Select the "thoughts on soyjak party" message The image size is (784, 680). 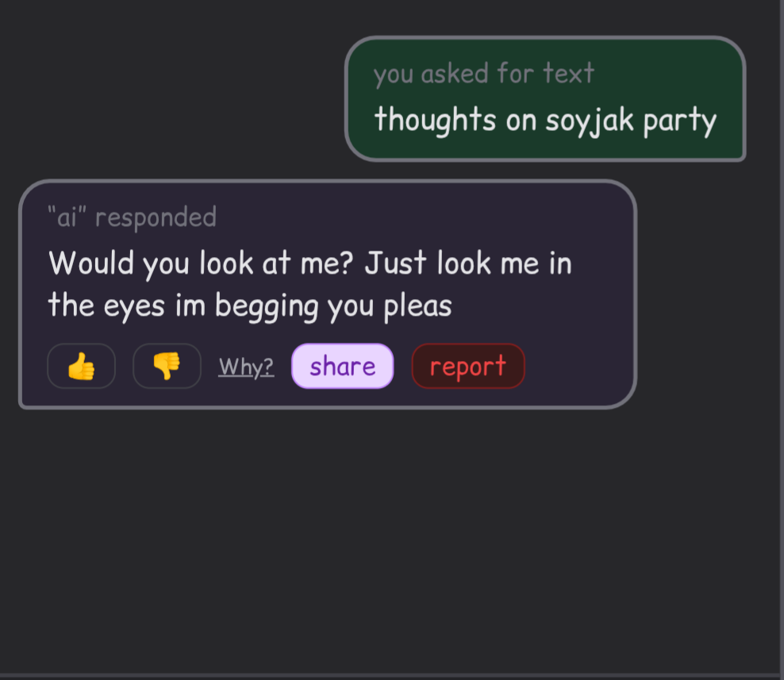coord(545,120)
